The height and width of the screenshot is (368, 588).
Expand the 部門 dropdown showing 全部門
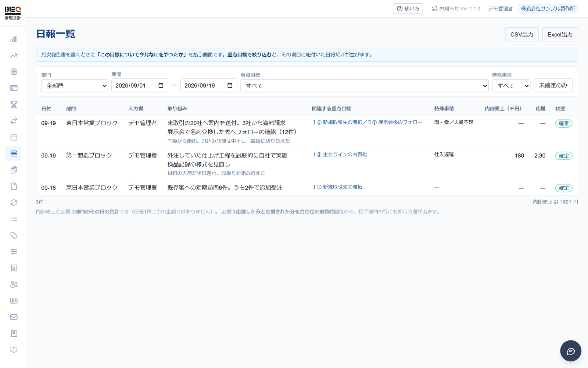click(x=75, y=86)
